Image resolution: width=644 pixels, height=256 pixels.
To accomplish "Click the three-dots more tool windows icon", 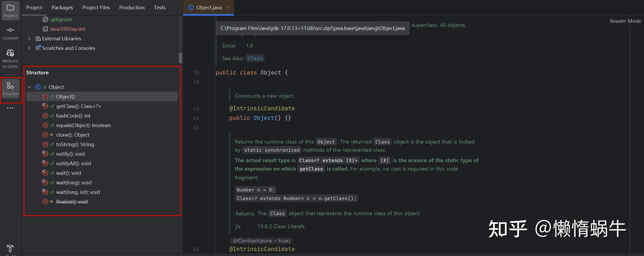I will coord(10,108).
